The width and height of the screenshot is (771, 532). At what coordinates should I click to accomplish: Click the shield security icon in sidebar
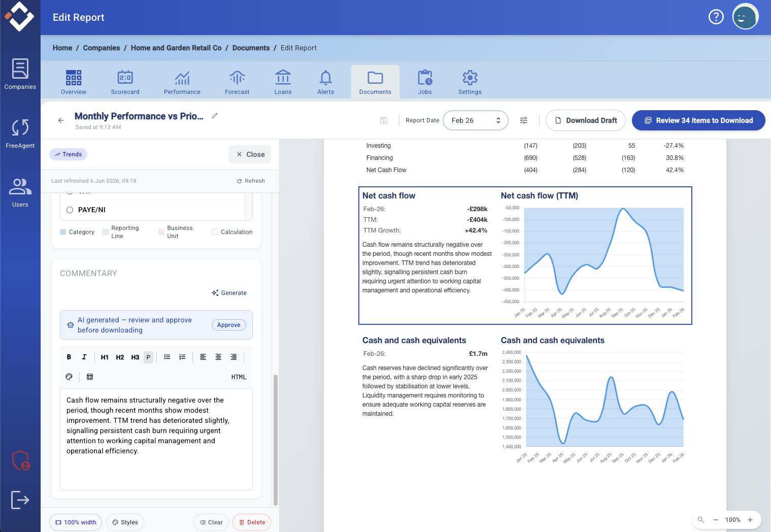tap(21, 460)
